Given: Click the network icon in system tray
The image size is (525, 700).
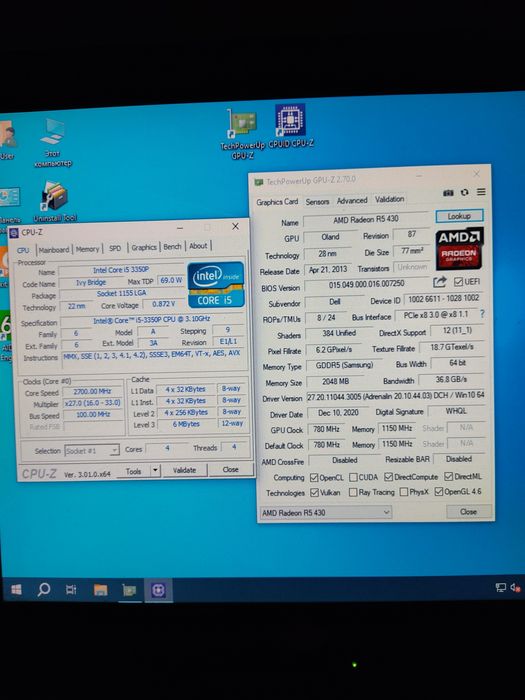Looking at the screenshot, I should point(501,588).
